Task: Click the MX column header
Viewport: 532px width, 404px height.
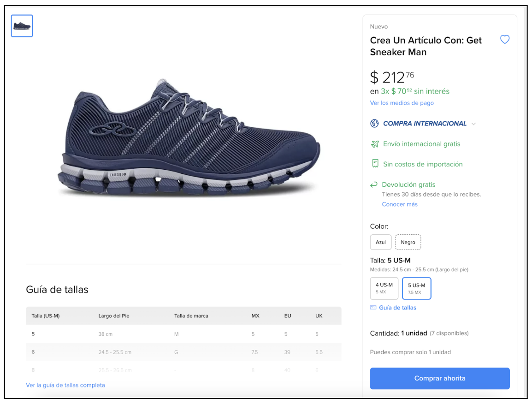Action: 255,316
